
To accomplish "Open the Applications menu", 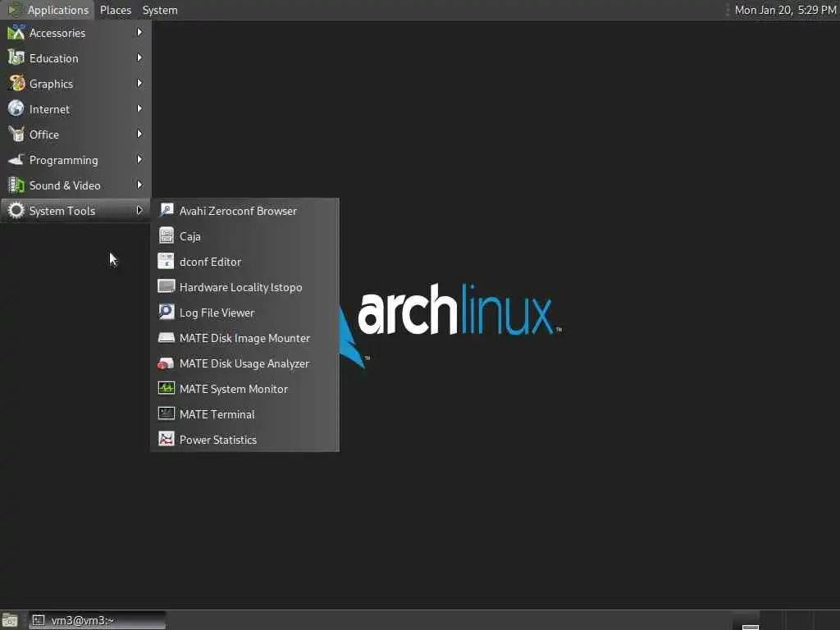I will (x=48, y=10).
